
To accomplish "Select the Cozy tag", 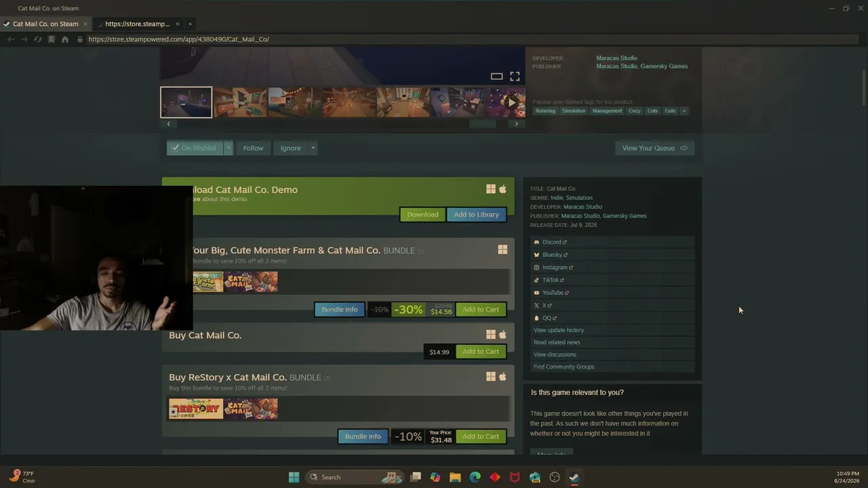I will click(x=635, y=111).
